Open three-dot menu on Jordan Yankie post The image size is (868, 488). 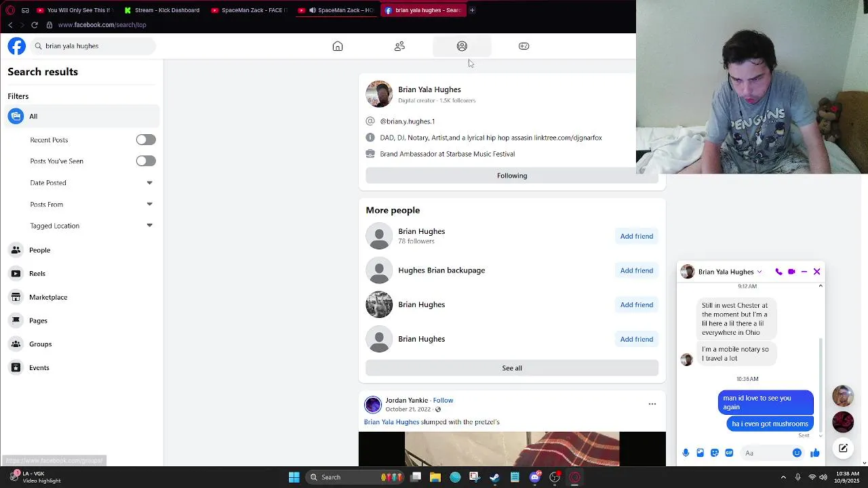pyautogui.click(x=652, y=404)
